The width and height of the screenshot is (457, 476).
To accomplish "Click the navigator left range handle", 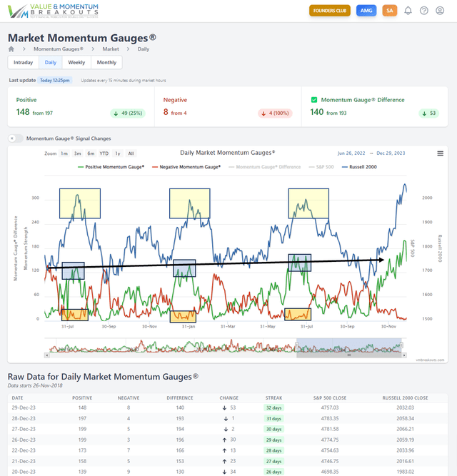I will (296, 345).
